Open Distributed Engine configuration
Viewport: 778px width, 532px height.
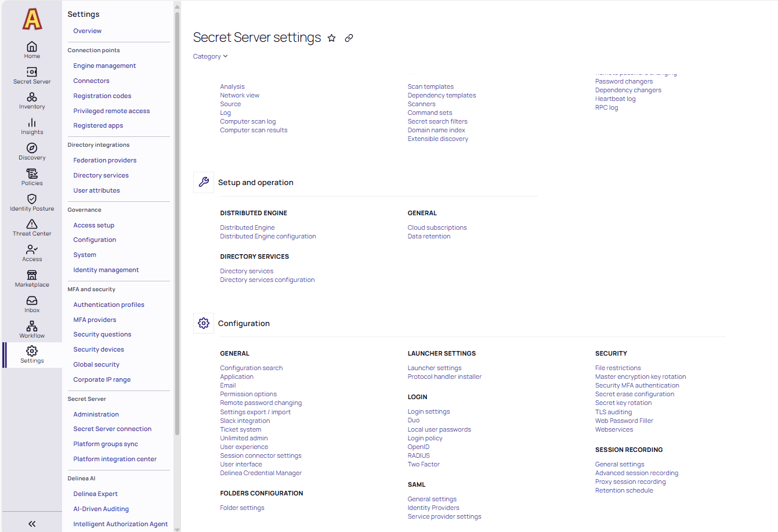pos(267,236)
